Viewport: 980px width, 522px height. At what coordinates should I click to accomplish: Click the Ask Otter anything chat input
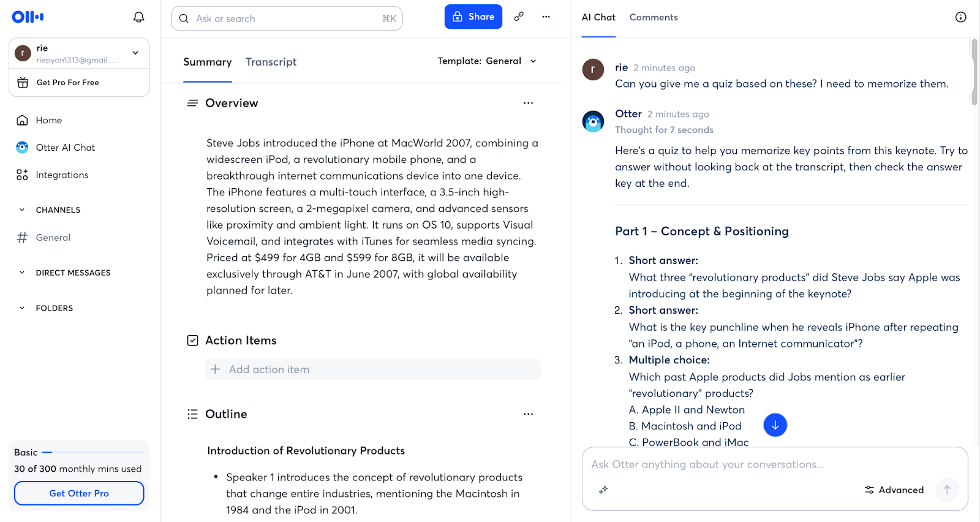pyautogui.click(x=775, y=464)
